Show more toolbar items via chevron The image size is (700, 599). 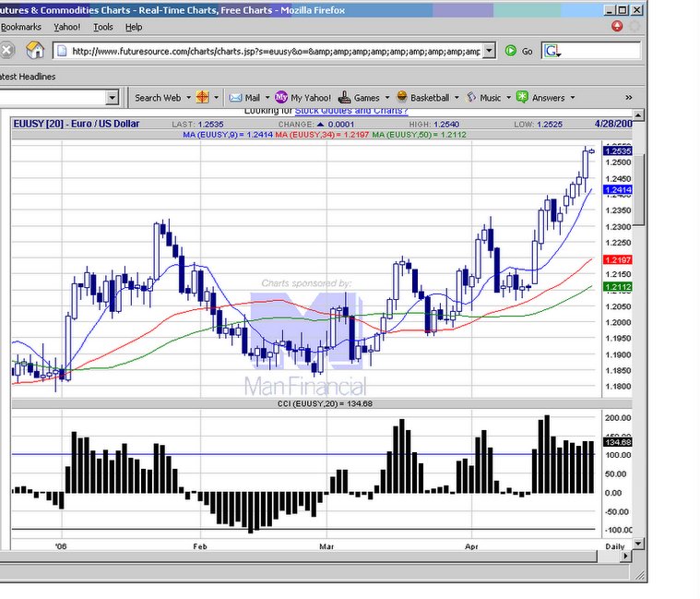pyautogui.click(x=629, y=98)
